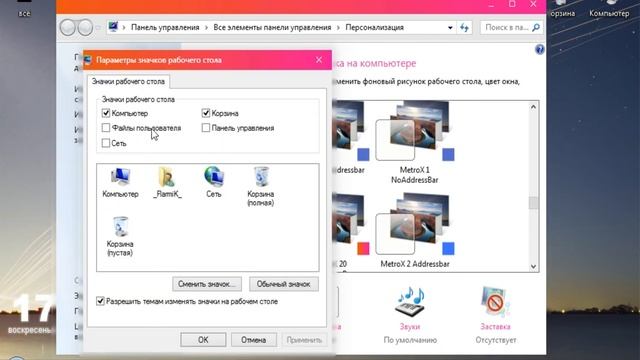Click blue color swatch of MetroX 1 NoAddressBar
This screenshot has height=360, width=640.
[x=448, y=154]
